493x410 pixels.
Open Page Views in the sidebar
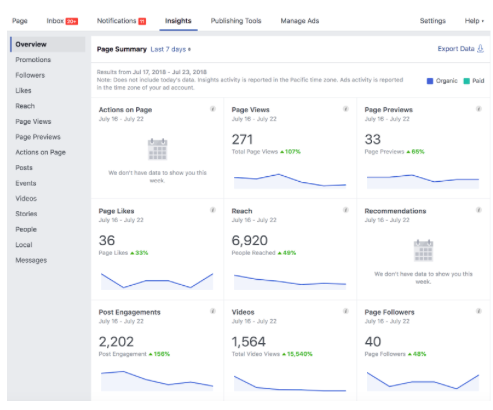[33, 122]
